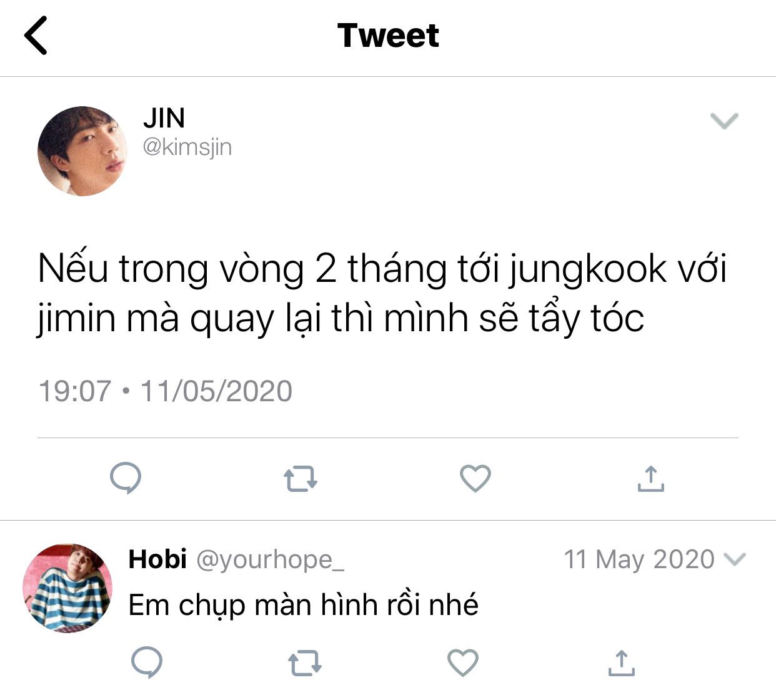The image size is (776, 700).
Task: Share JIN's main tweet
Action: [650, 479]
